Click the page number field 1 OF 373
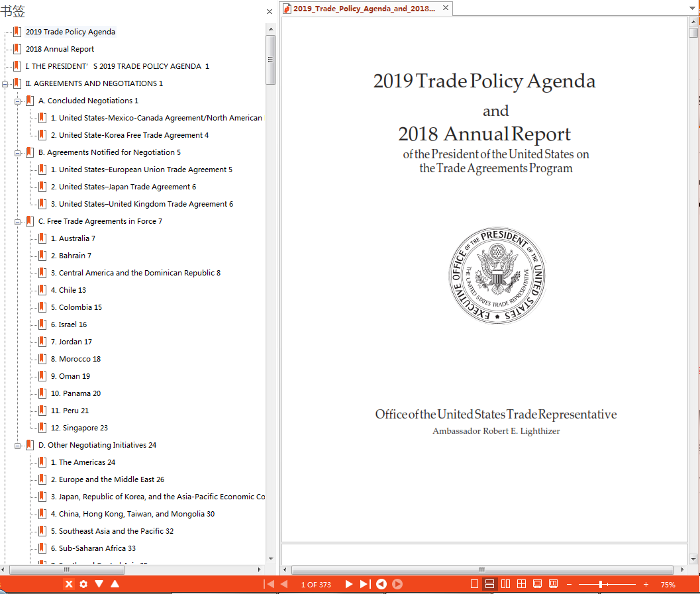The height and width of the screenshot is (594, 700). [x=316, y=585]
